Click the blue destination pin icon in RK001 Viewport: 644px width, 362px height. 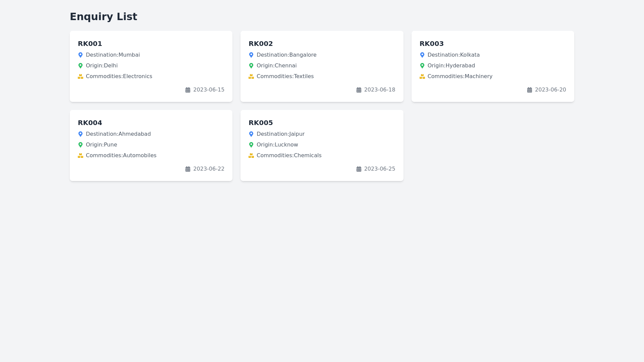pos(80,55)
